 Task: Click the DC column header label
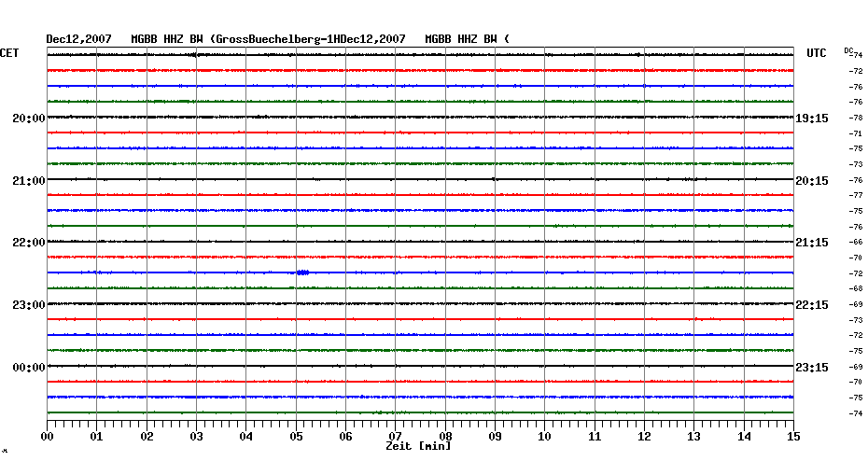848,50
